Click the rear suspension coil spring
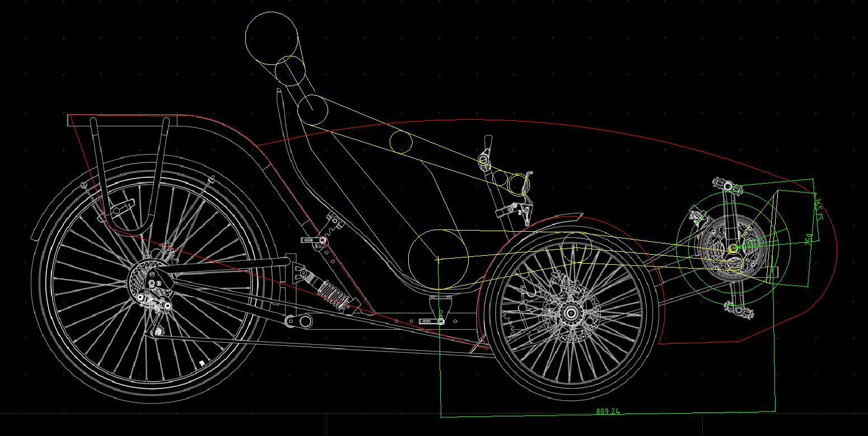Viewport: 868px width, 436px height. tap(335, 294)
